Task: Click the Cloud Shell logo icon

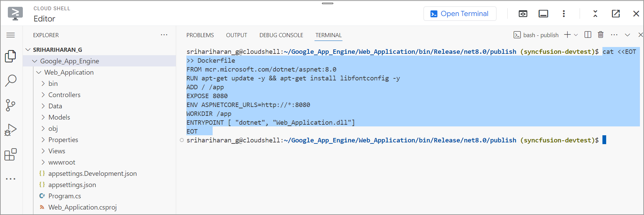Action: click(15, 14)
